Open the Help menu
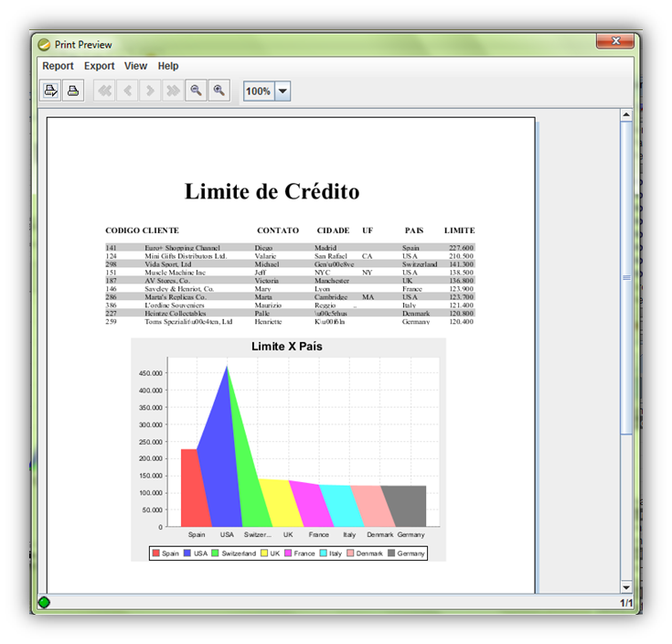672x644 pixels. coord(168,66)
